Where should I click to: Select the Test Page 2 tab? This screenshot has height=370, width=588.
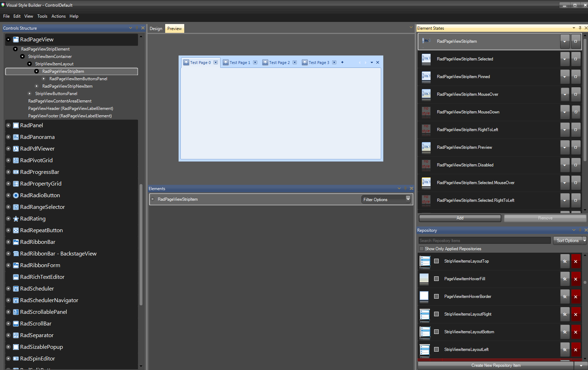tap(280, 63)
